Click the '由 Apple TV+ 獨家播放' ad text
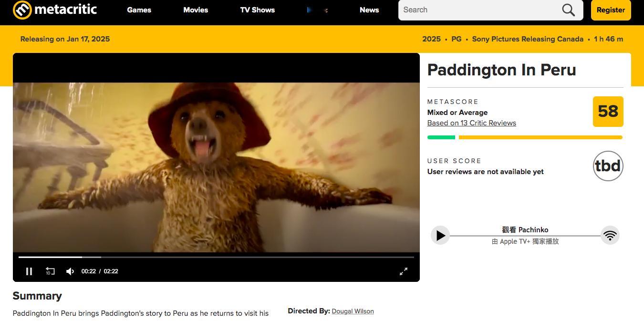The width and height of the screenshot is (644, 321). (x=525, y=241)
